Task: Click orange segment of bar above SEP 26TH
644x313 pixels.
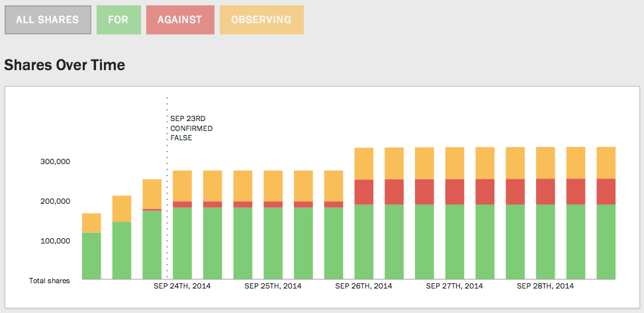Action: tap(364, 163)
